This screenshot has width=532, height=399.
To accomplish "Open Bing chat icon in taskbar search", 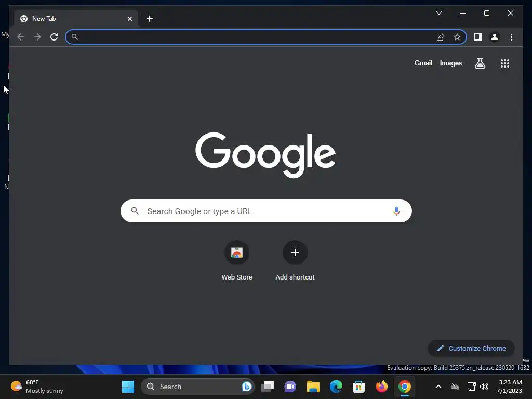I will [247, 387].
